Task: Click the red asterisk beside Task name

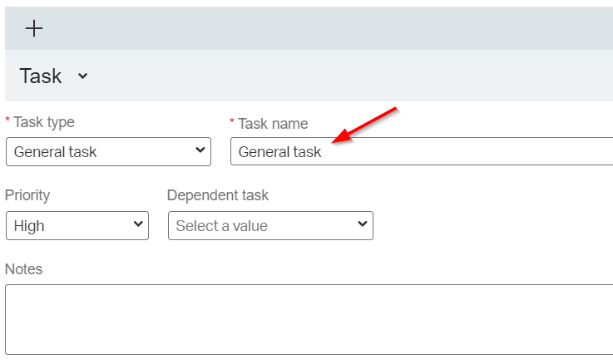Action: 233,123
